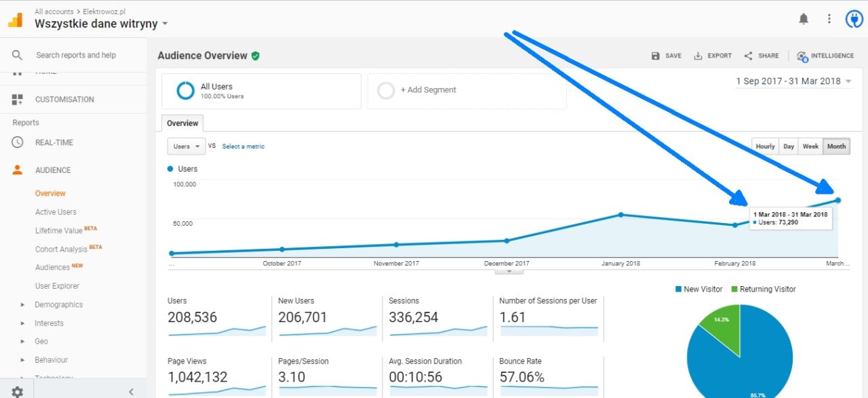Click the Share icon
Viewport: 868px width, 398px height.
[x=749, y=56]
